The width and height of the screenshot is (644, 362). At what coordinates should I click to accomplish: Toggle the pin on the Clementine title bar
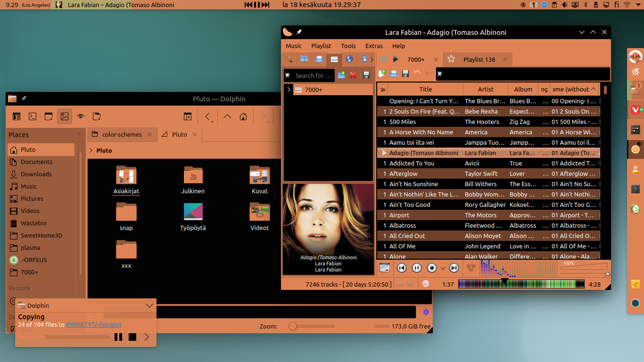coord(299,32)
